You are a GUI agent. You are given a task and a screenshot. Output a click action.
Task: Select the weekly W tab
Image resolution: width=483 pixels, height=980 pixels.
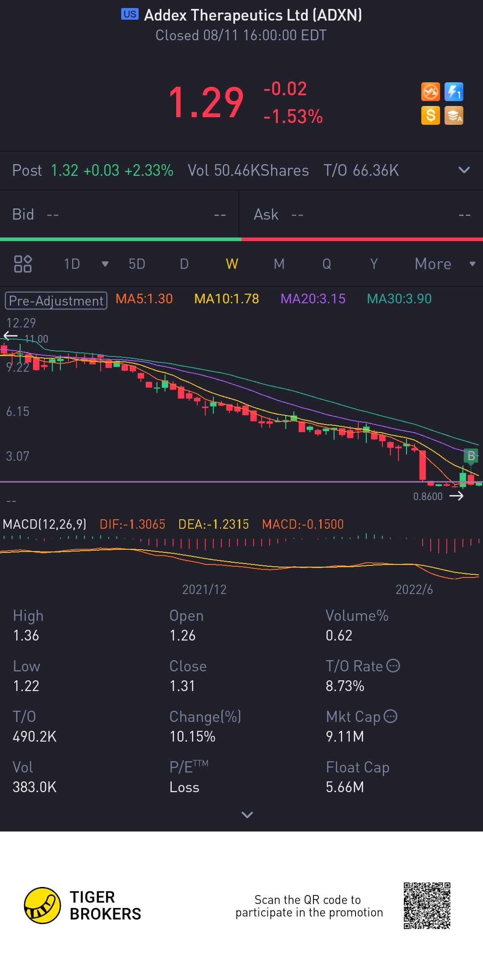[232, 264]
